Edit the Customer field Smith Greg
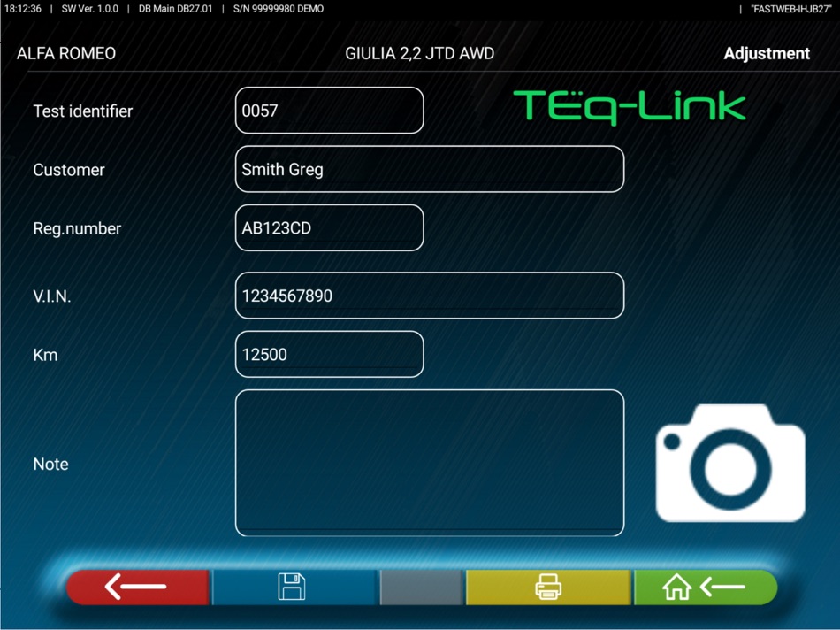This screenshot has width=840, height=630. tap(430, 169)
